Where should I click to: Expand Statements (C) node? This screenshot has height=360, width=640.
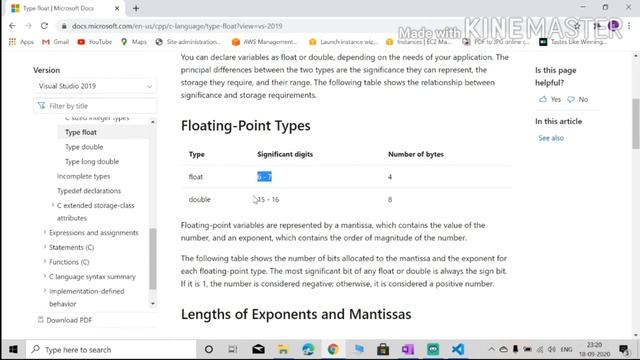point(45,247)
